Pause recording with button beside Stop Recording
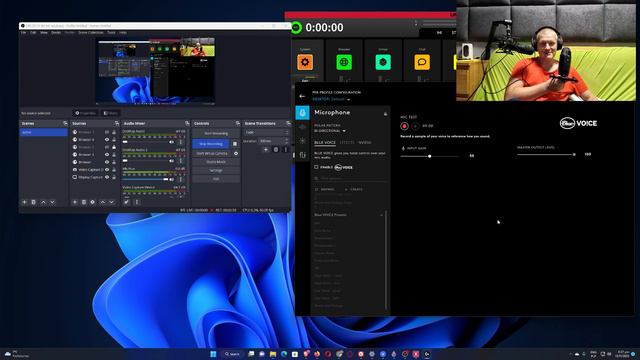 tap(235, 144)
